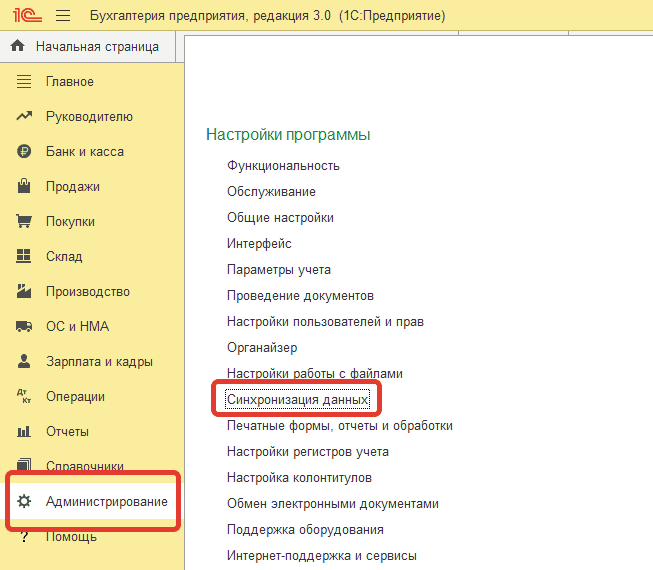This screenshot has height=570, width=653.
Task: Click the ОС и НМА truck icon
Action: tap(24, 326)
